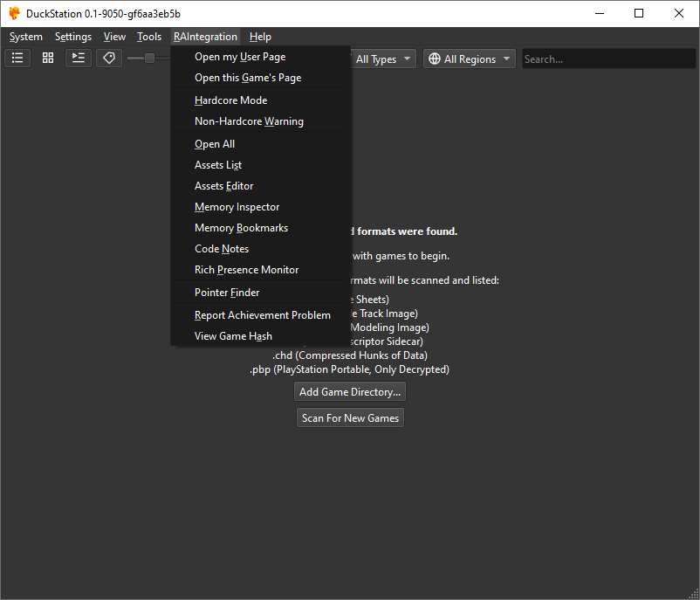Click inside the Search field
This screenshot has height=600, width=700.
(608, 59)
